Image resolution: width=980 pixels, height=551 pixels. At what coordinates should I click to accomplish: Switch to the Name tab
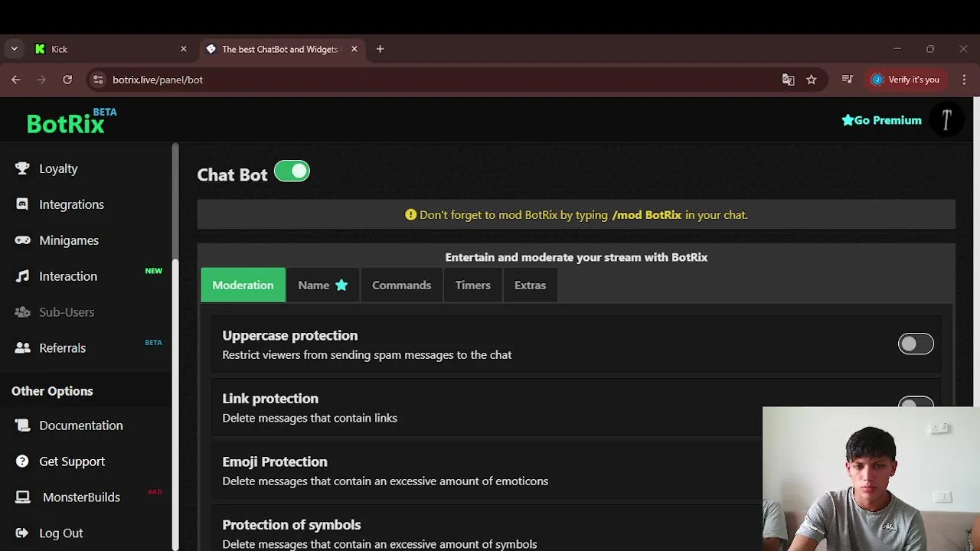[322, 285]
